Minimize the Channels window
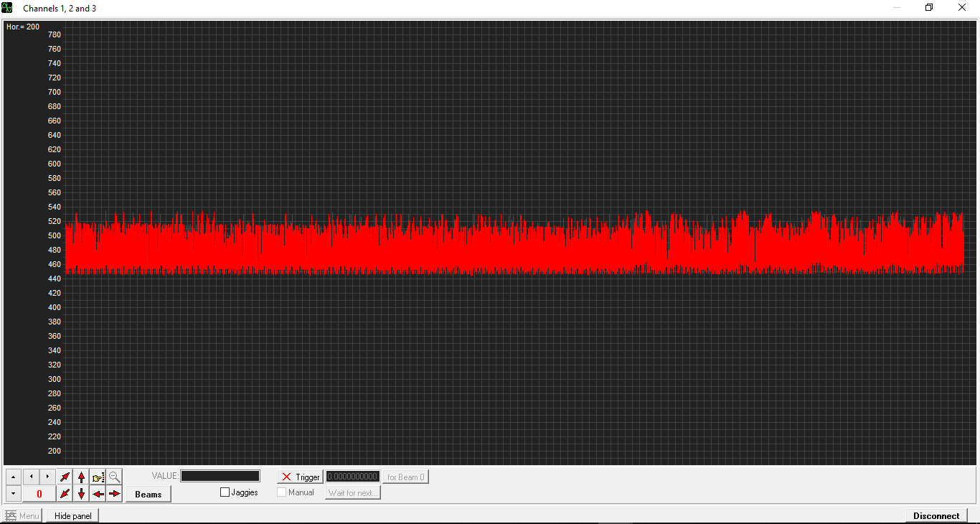The width and height of the screenshot is (980, 524). 897,8
